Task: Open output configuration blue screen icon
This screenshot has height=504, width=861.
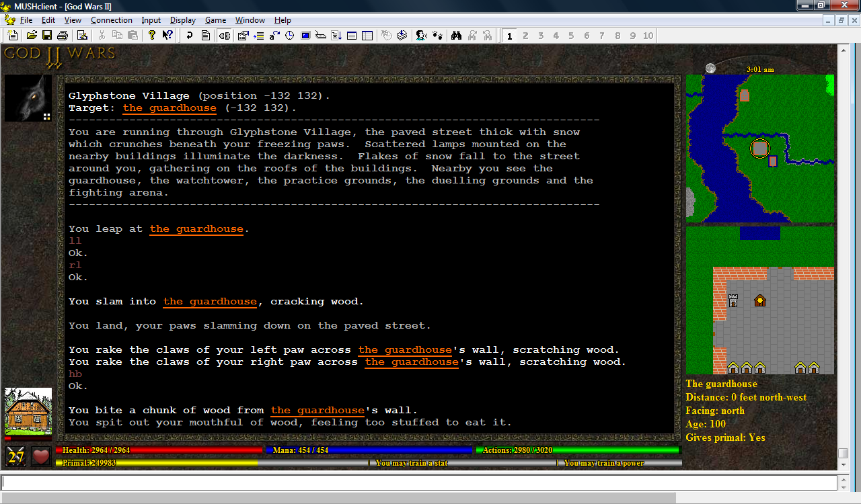Action: coord(305,36)
